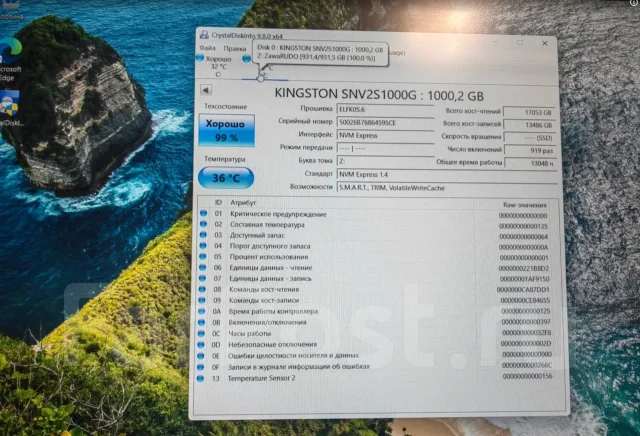The image size is (640, 436).
Task: Click the CrystalDiskInfo title bar icon
Action: click(x=204, y=35)
